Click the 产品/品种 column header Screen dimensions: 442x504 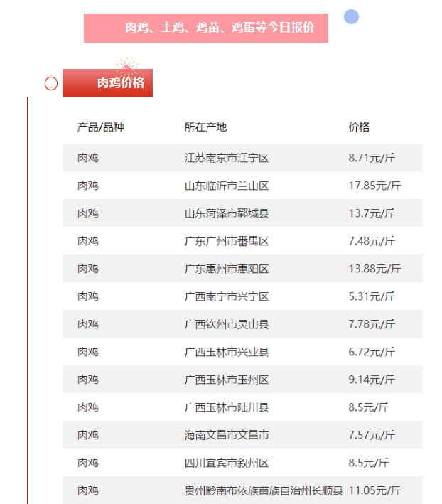tap(100, 127)
